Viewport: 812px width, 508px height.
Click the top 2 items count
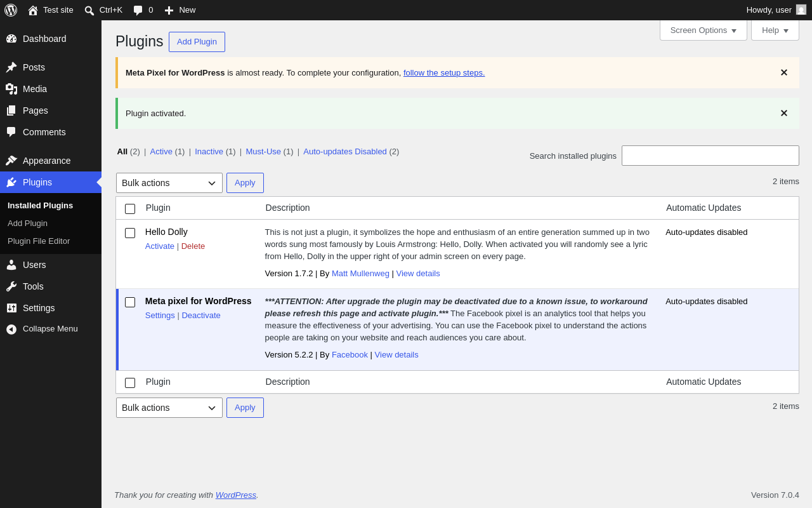click(786, 182)
